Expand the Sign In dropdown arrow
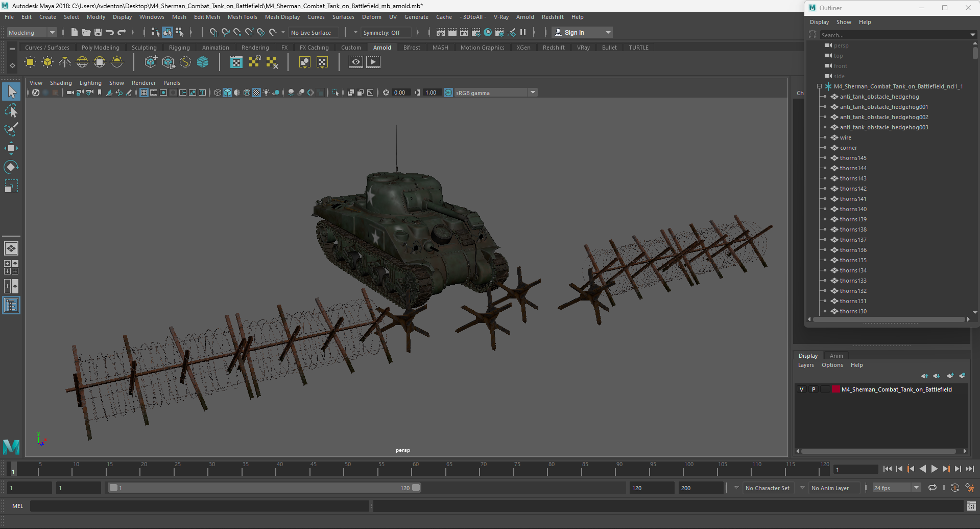980x529 pixels. 608,32
